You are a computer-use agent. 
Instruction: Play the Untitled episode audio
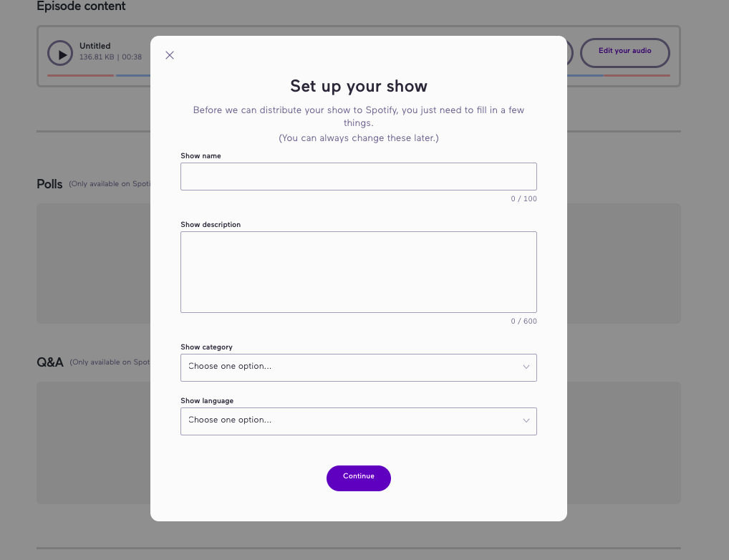click(x=60, y=53)
